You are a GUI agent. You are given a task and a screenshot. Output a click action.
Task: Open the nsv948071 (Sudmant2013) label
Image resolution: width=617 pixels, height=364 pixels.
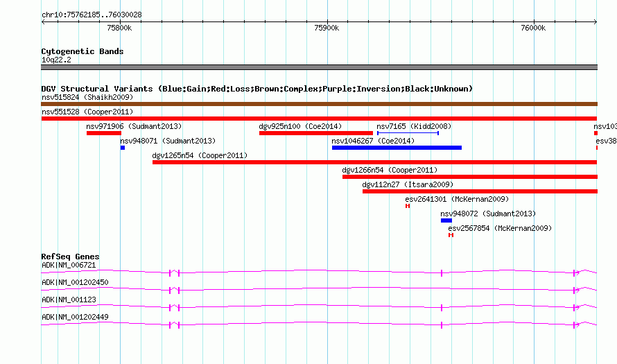coord(168,141)
